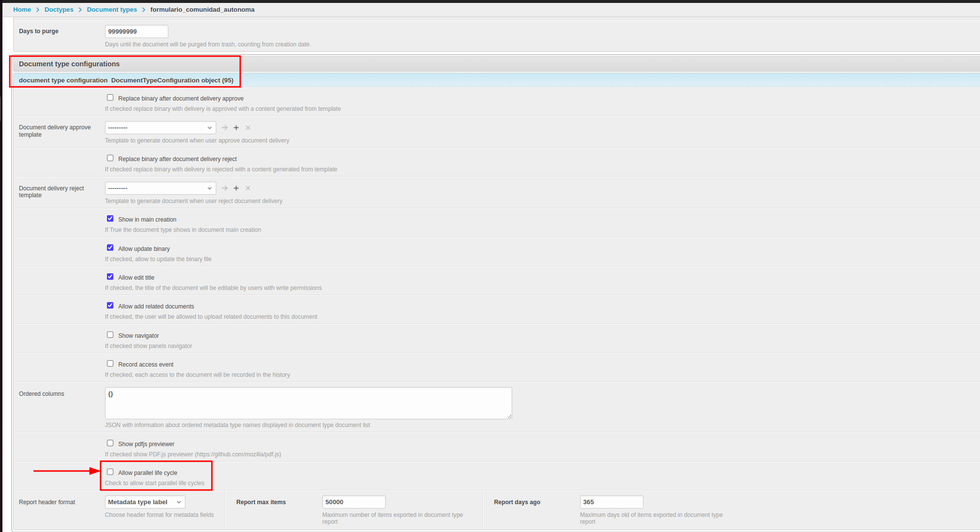Go to Home breadcrumb

click(x=22, y=10)
